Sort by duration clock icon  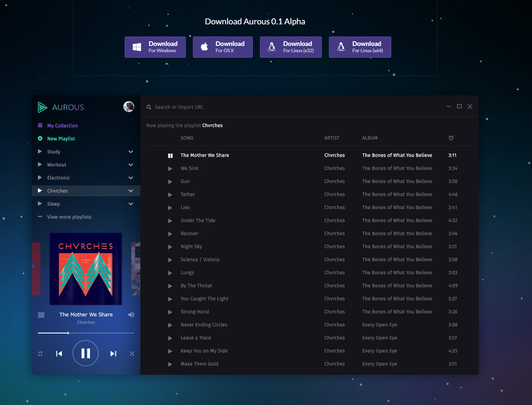[x=451, y=138]
